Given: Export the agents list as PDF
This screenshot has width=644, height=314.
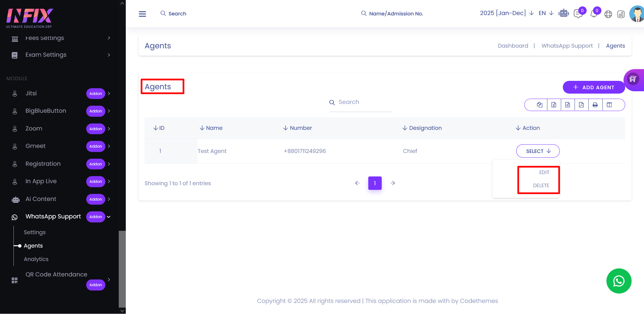Looking at the screenshot, I should pos(581,105).
